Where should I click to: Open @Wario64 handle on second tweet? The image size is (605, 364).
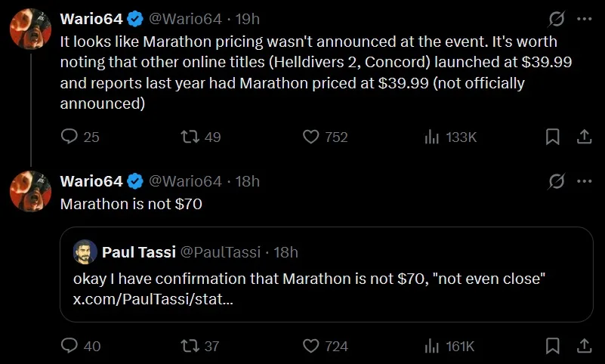point(185,181)
